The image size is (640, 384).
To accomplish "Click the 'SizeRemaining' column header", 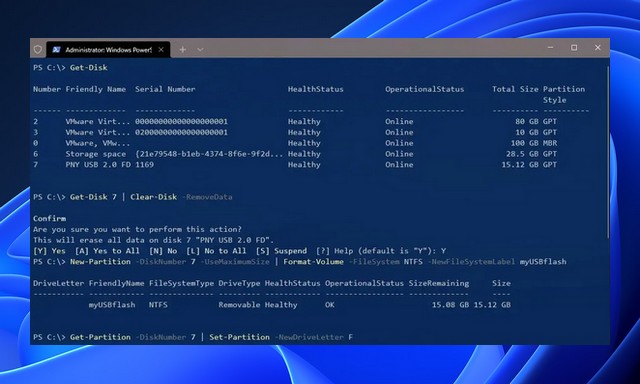I will point(439,283).
